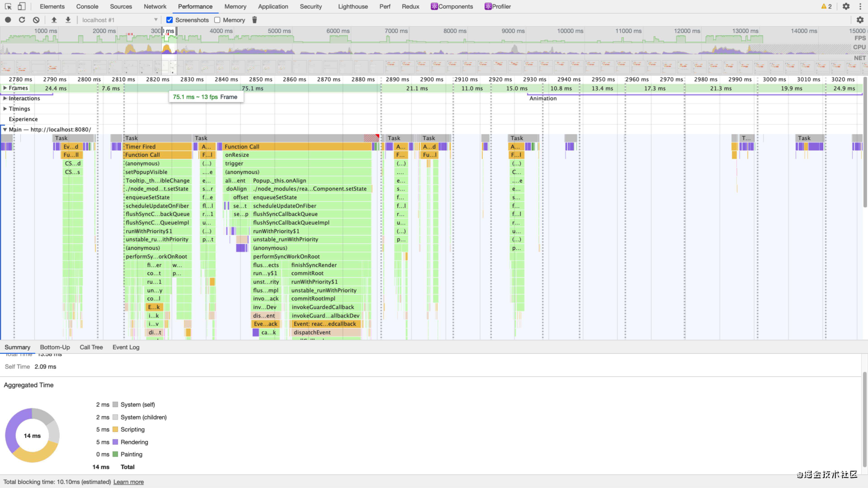Click the aggregated time donut chart
Viewport: 868px width, 488px height.
point(32,435)
